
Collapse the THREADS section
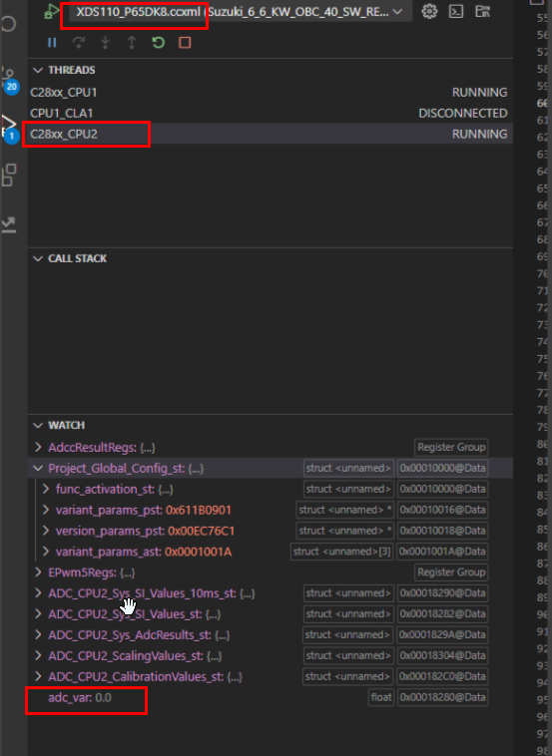click(38, 71)
